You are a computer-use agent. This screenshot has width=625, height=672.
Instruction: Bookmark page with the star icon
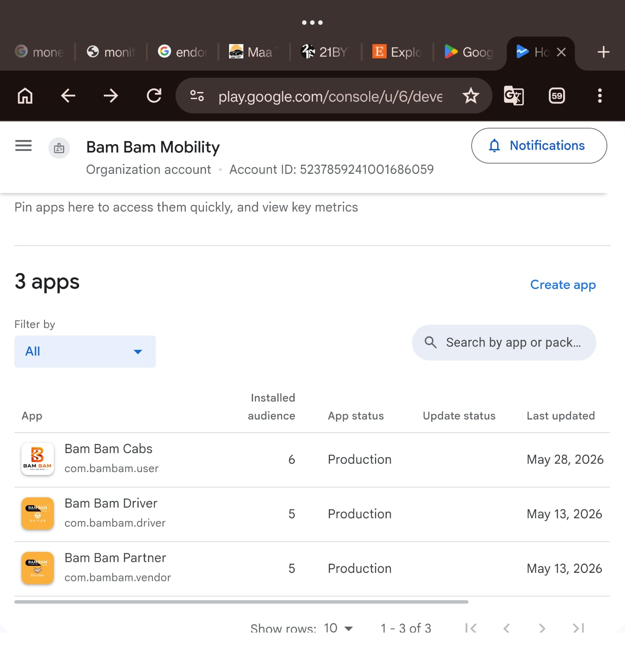pyautogui.click(x=471, y=96)
